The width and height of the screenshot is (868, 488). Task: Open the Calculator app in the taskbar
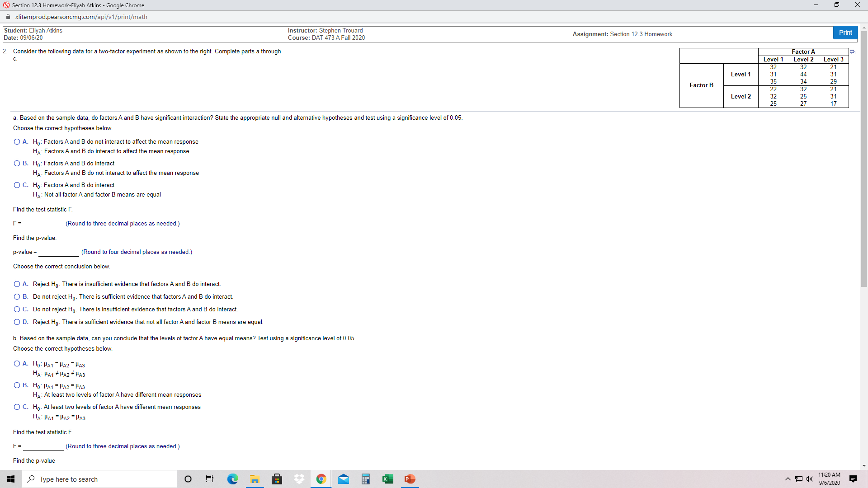tap(365, 479)
